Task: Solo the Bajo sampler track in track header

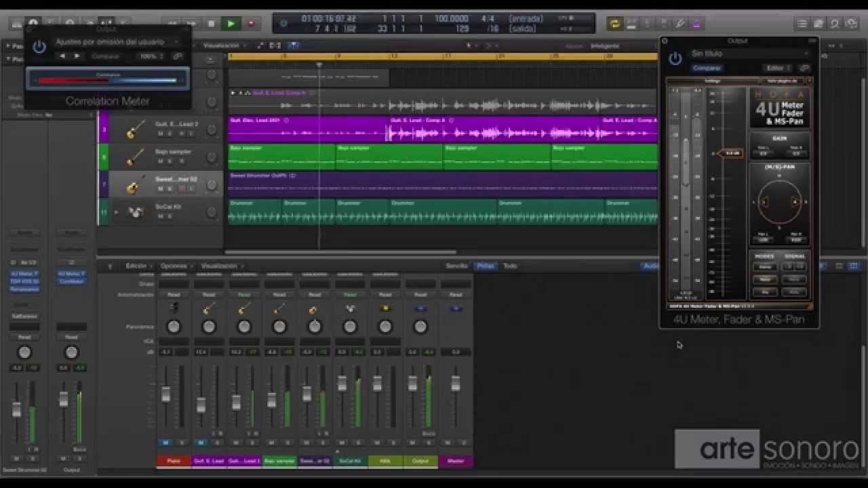Action: (x=170, y=161)
